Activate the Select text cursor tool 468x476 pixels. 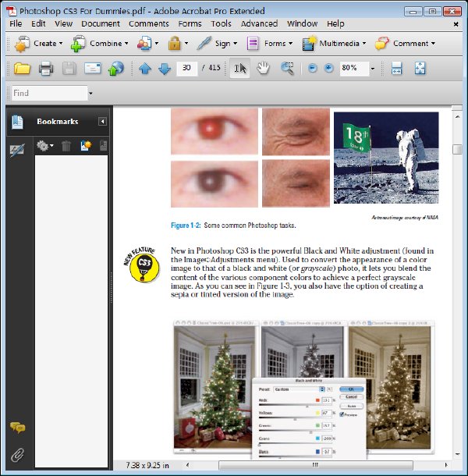(x=239, y=69)
